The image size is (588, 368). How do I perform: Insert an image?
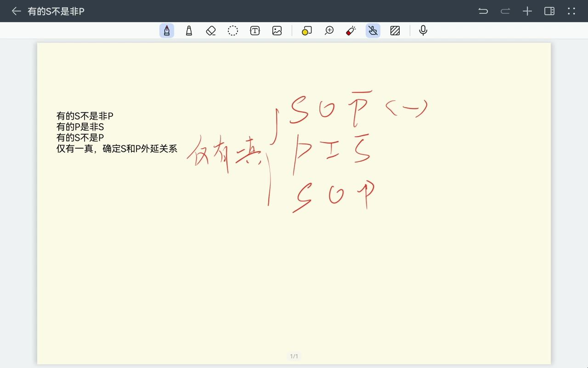click(x=277, y=30)
